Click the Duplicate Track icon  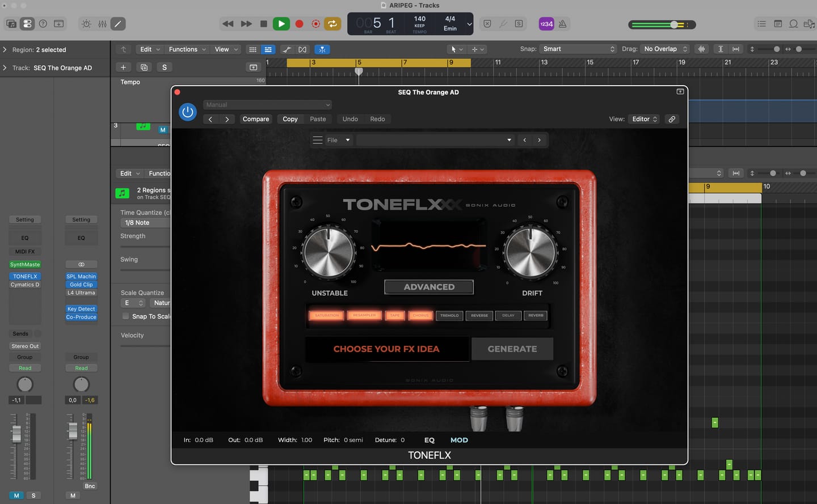point(144,67)
